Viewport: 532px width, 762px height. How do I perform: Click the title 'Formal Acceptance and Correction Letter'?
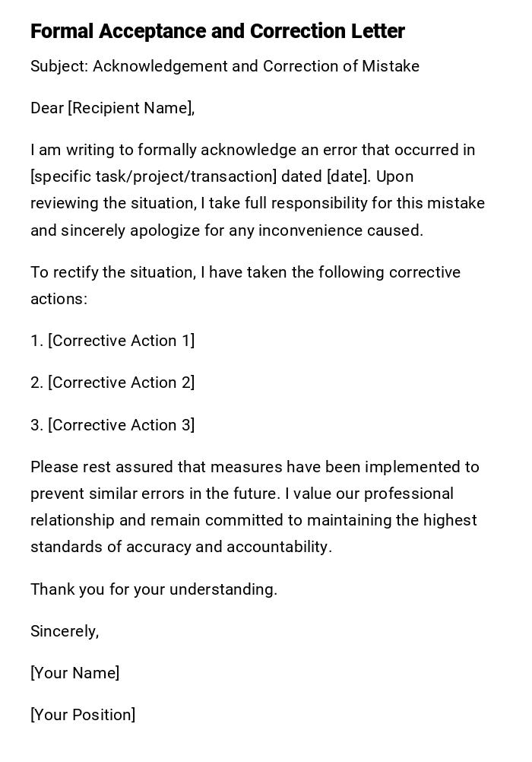click(x=217, y=31)
